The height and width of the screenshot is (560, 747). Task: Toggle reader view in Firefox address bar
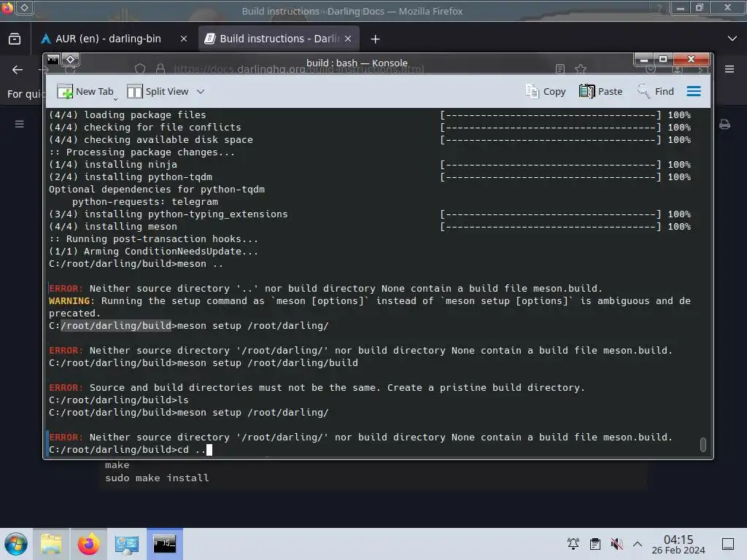tap(560, 69)
